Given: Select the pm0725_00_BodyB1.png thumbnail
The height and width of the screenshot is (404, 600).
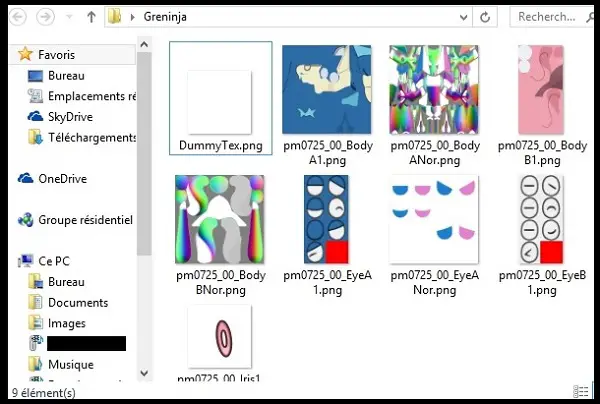Looking at the screenshot, I should (x=541, y=90).
